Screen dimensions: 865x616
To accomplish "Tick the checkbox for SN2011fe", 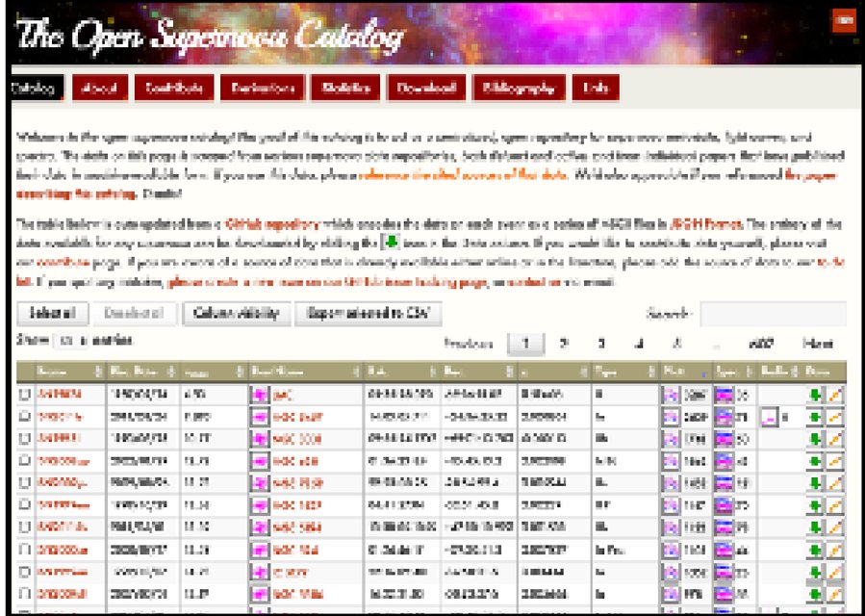I will coord(25,418).
